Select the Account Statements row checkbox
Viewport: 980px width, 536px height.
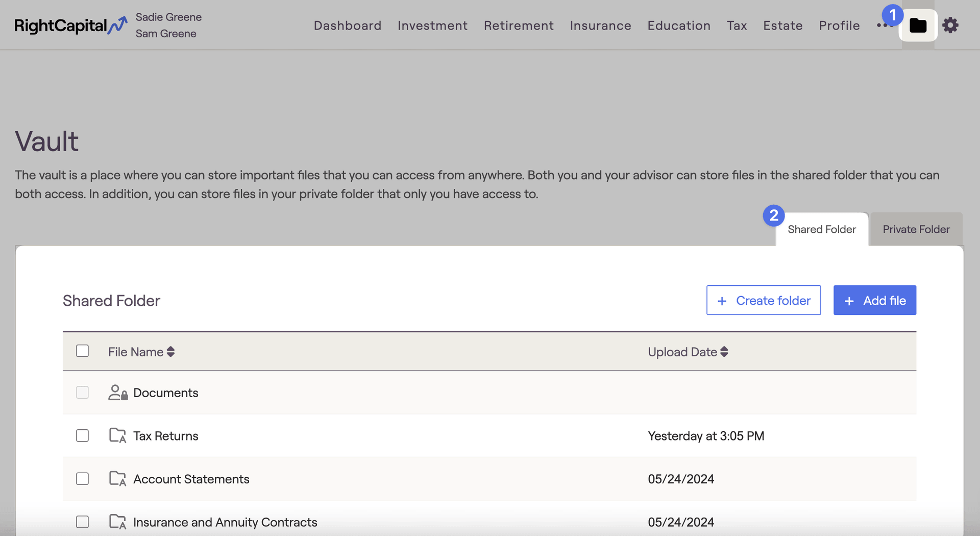(x=82, y=479)
